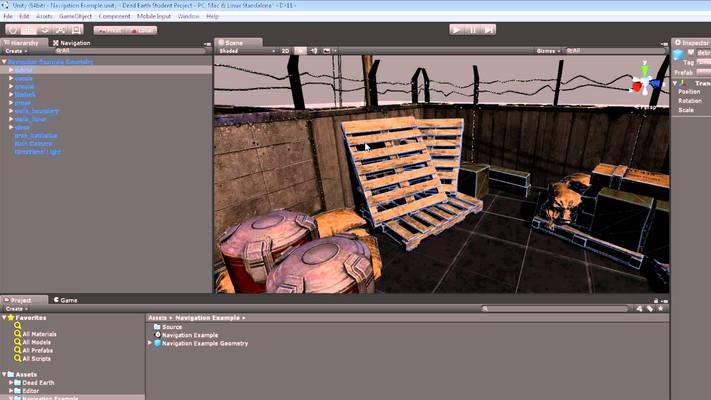Screen dimensions: 711x400
Task: Click the Inspector object cube icon
Action: click(678, 55)
